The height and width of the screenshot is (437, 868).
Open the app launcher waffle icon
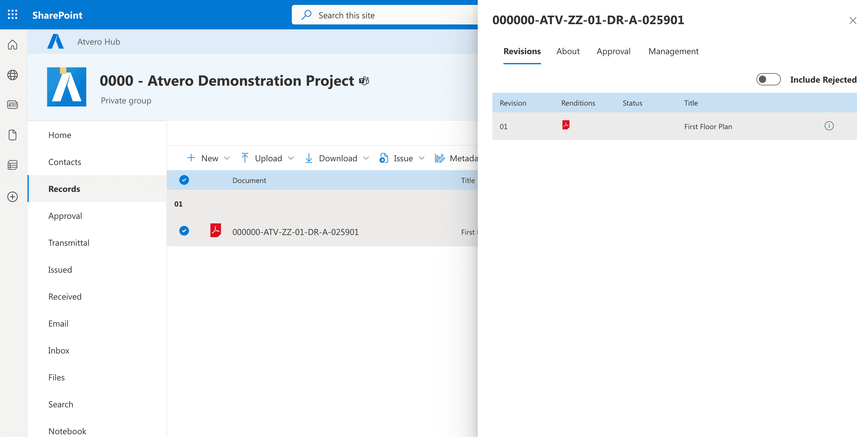pyautogui.click(x=13, y=14)
